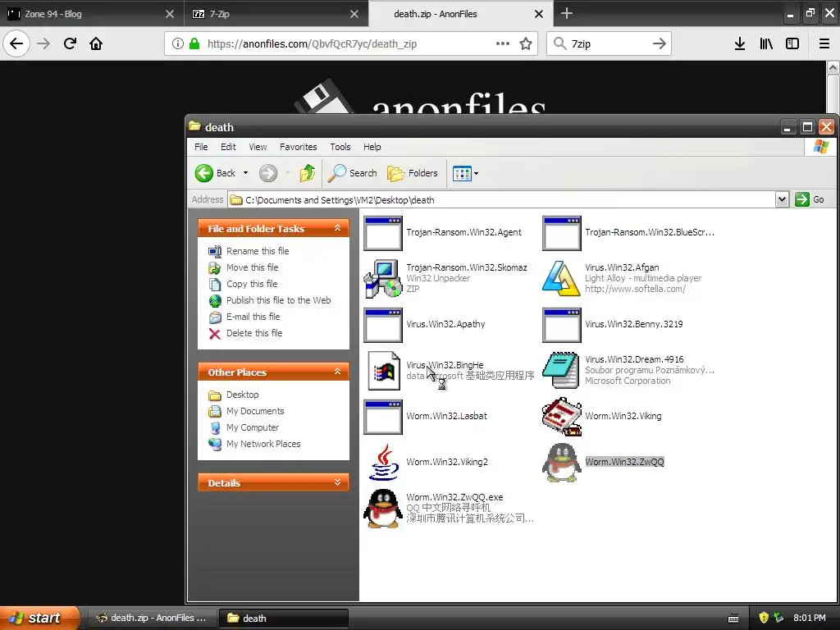Click the browser reload icon

70,43
